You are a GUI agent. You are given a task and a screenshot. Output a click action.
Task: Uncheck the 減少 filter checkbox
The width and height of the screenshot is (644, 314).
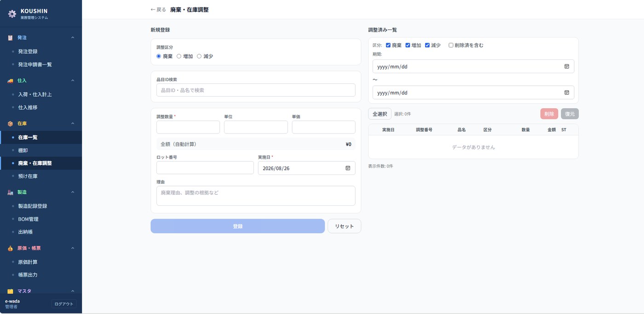427,45
